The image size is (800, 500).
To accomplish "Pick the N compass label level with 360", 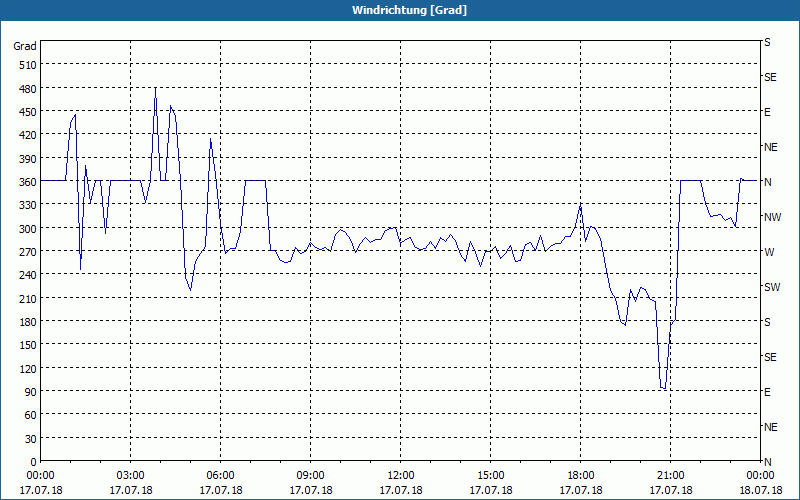I will 767,182.
